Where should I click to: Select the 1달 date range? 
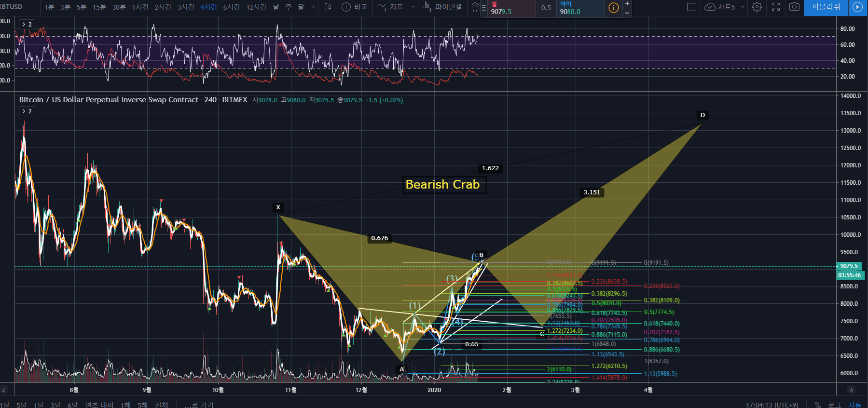(39, 405)
